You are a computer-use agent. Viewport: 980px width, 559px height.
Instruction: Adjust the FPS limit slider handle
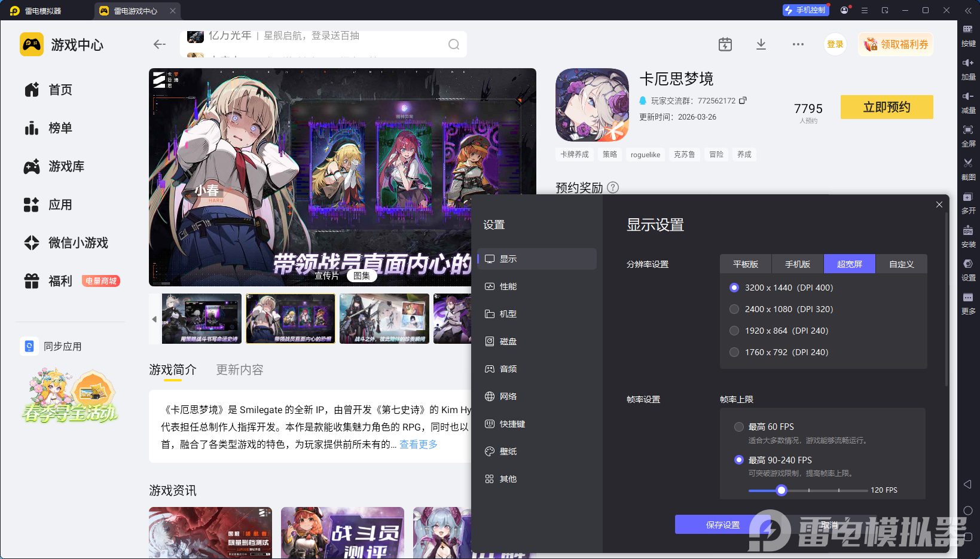[781, 490]
